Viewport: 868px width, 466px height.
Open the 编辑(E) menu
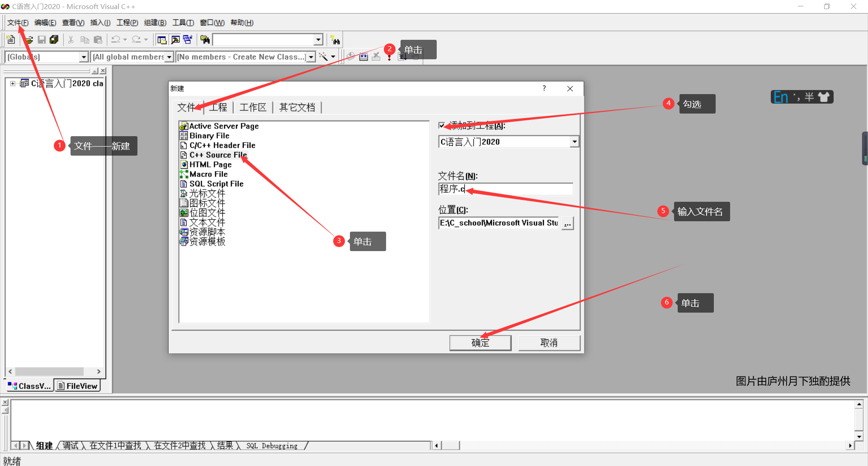click(x=45, y=23)
